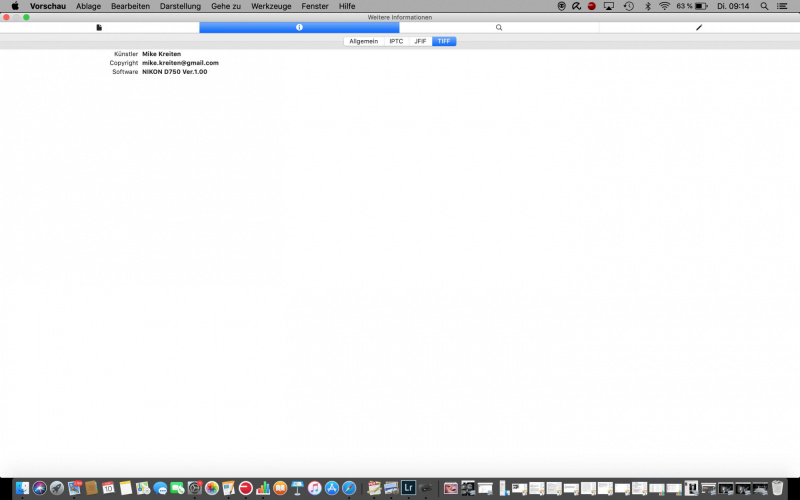Screen dimensions: 800x500
Task: Open the Contacts book in Dock
Action: coord(91,488)
